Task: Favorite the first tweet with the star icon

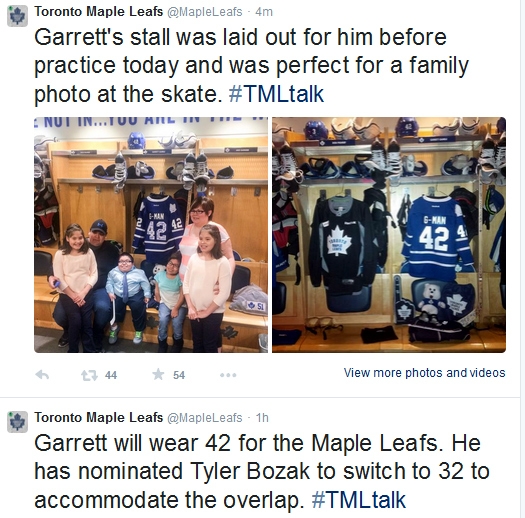Action: tap(158, 374)
